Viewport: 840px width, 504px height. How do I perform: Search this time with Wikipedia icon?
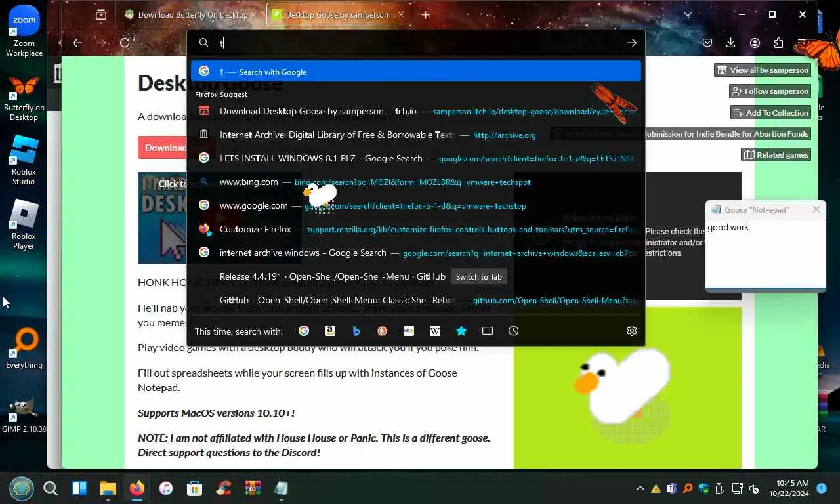[x=435, y=331]
